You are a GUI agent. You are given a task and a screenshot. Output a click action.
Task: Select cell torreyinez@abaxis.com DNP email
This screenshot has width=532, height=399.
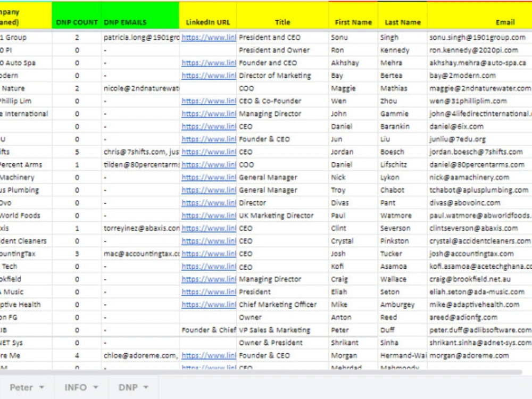point(140,228)
